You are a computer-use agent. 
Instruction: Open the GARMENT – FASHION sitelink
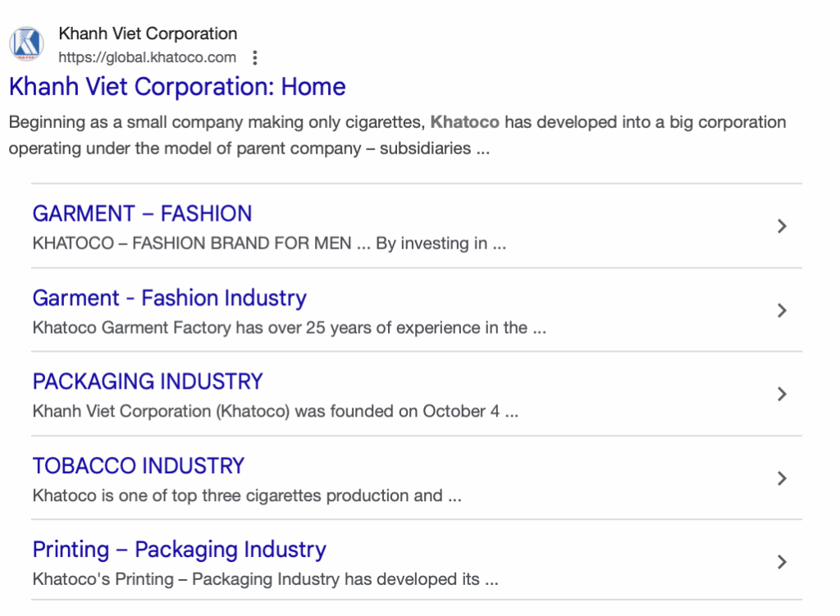(142, 214)
